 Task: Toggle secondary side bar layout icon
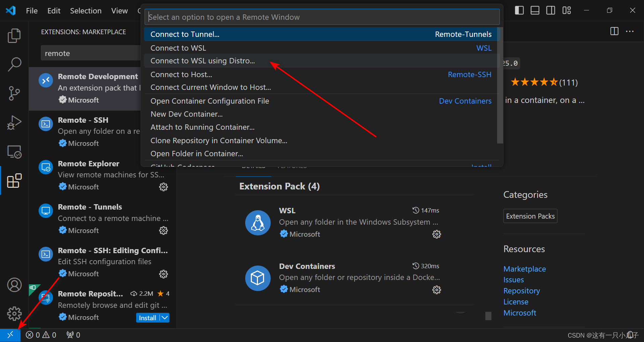(551, 10)
